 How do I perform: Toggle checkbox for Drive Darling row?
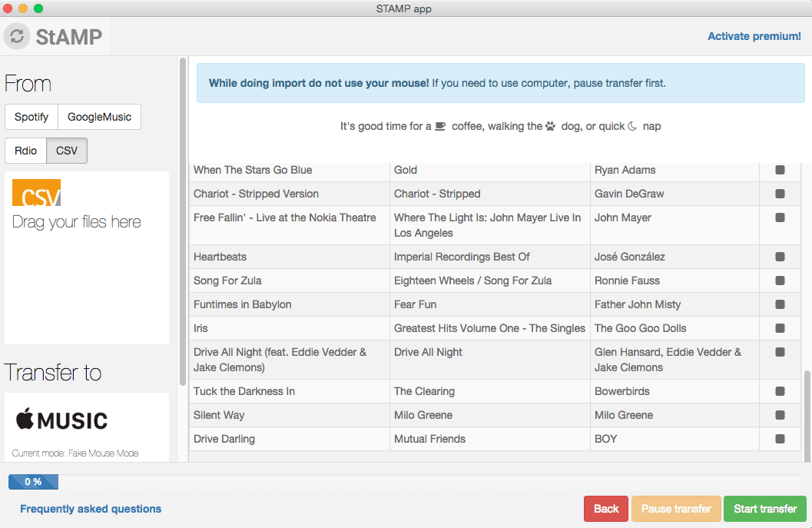[x=780, y=440]
